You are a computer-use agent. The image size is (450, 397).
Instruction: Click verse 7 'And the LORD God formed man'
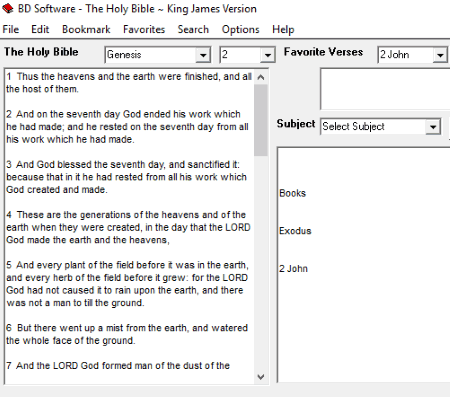pyautogui.click(x=118, y=366)
